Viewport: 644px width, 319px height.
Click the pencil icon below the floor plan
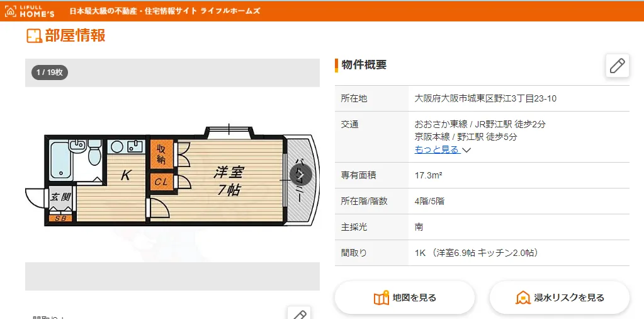pyautogui.click(x=299, y=314)
